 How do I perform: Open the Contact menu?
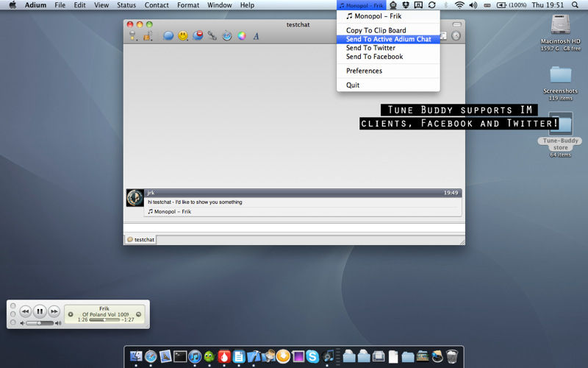(x=157, y=5)
